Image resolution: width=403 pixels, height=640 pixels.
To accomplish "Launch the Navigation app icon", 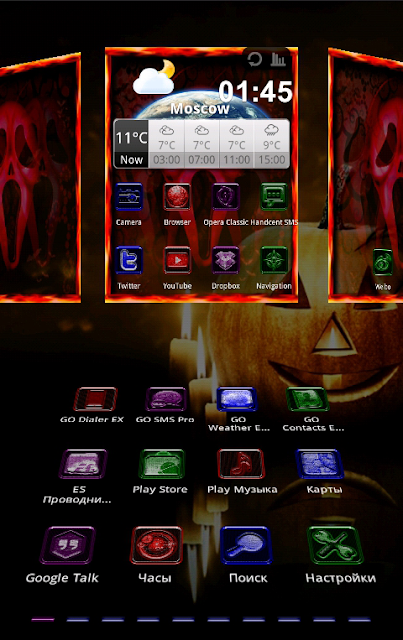I will click(274, 260).
